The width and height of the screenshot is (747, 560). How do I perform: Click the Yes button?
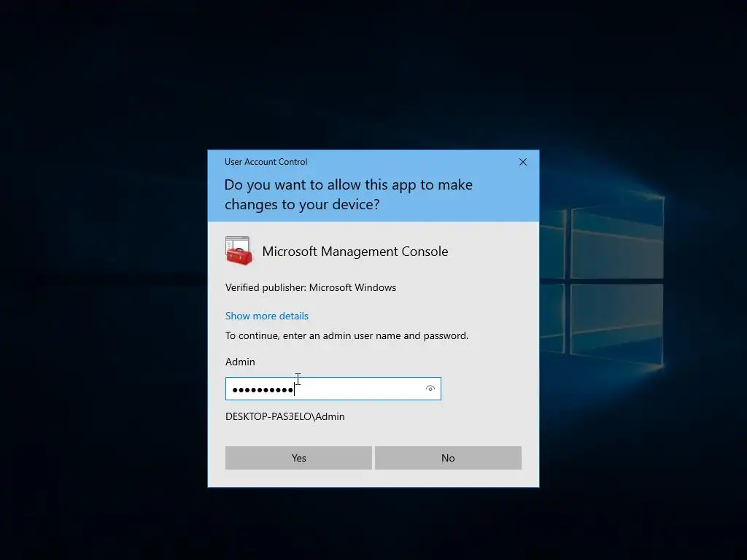[298, 458]
